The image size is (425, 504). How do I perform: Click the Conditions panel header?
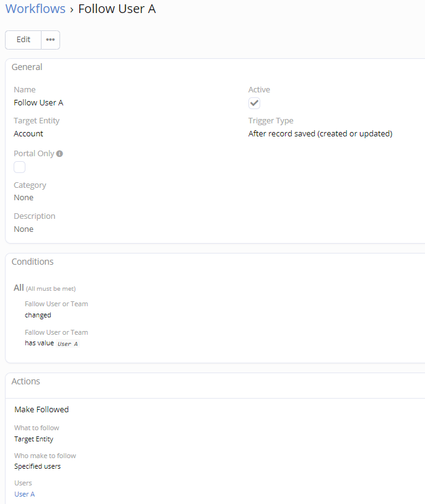pos(33,262)
